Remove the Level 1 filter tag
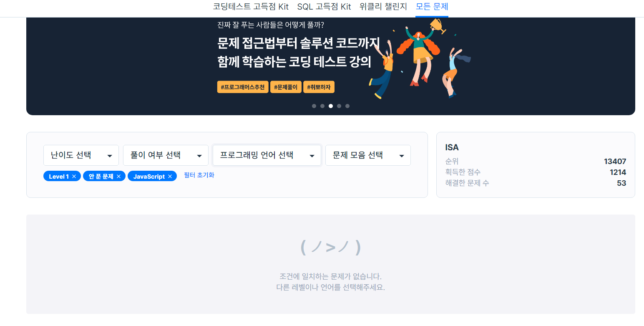 point(74,177)
